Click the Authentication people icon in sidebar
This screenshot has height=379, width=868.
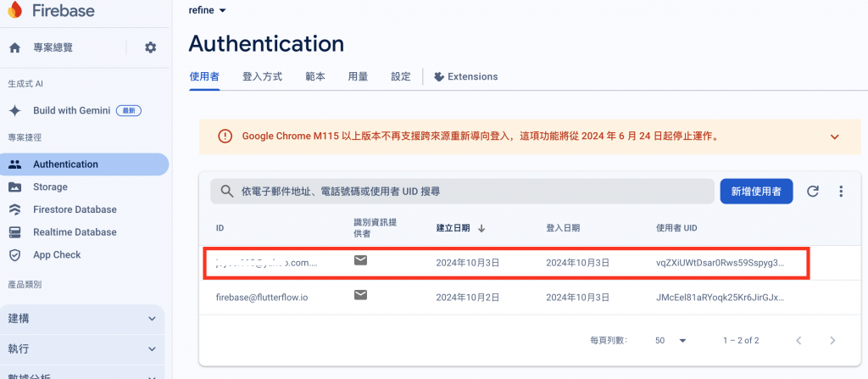pyautogui.click(x=15, y=164)
